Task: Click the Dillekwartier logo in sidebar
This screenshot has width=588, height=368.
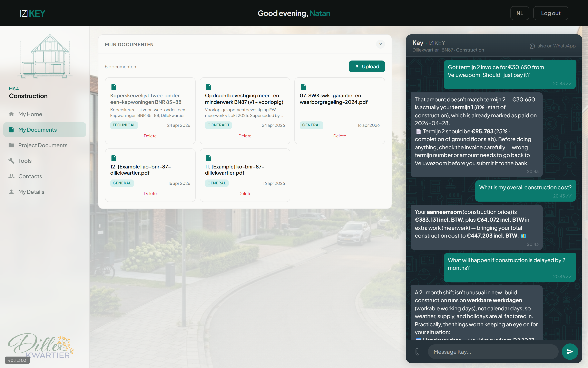Action: (41, 346)
